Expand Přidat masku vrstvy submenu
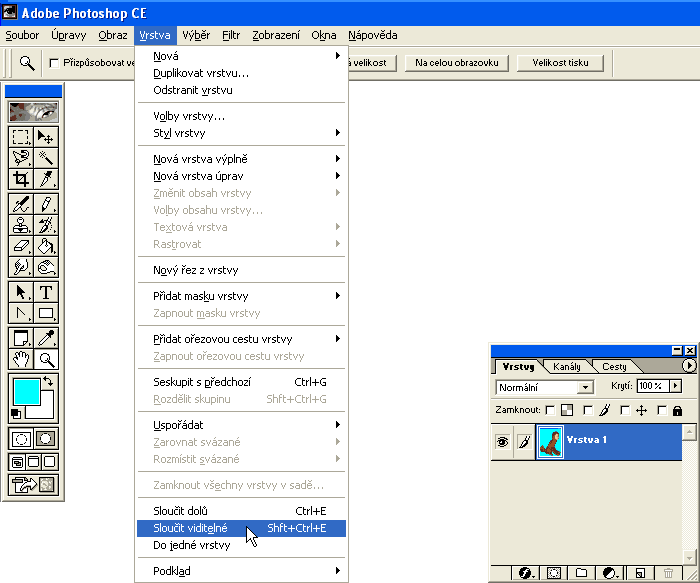The width and height of the screenshot is (700, 583). click(242, 296)
